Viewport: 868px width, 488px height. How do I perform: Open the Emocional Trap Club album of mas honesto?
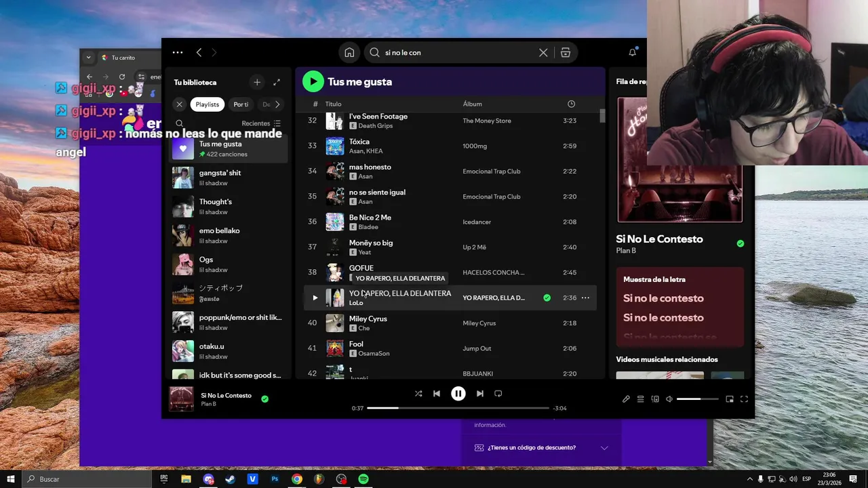[x=492, y=171]
